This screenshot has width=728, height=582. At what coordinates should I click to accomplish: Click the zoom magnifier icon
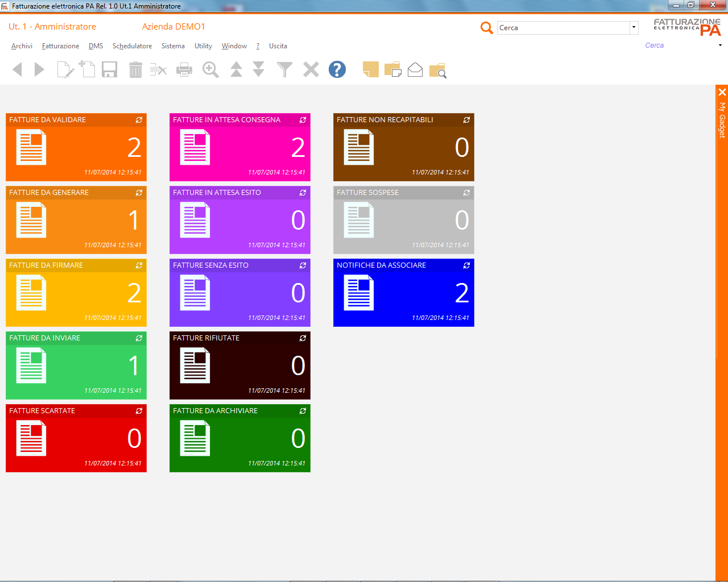point(210,69)
